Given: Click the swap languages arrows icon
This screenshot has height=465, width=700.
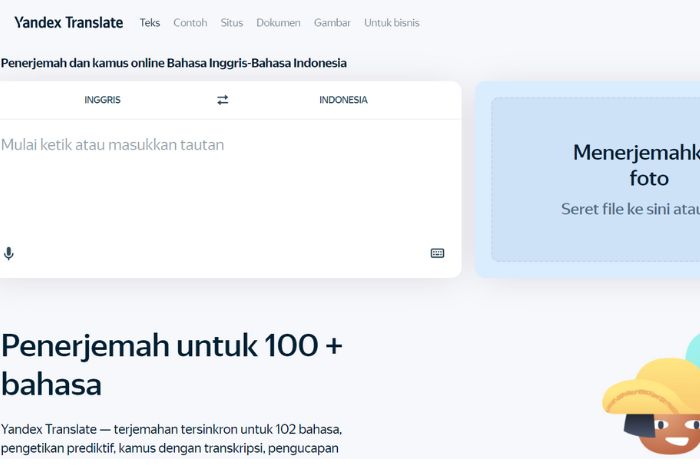Looking at the screenshot, I should [222, 100].
